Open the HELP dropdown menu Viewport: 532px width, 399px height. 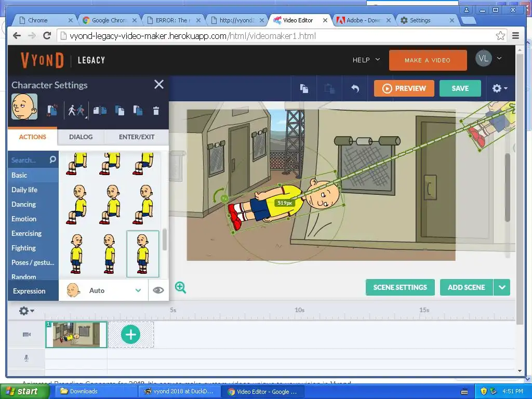[x=366, y=60]
